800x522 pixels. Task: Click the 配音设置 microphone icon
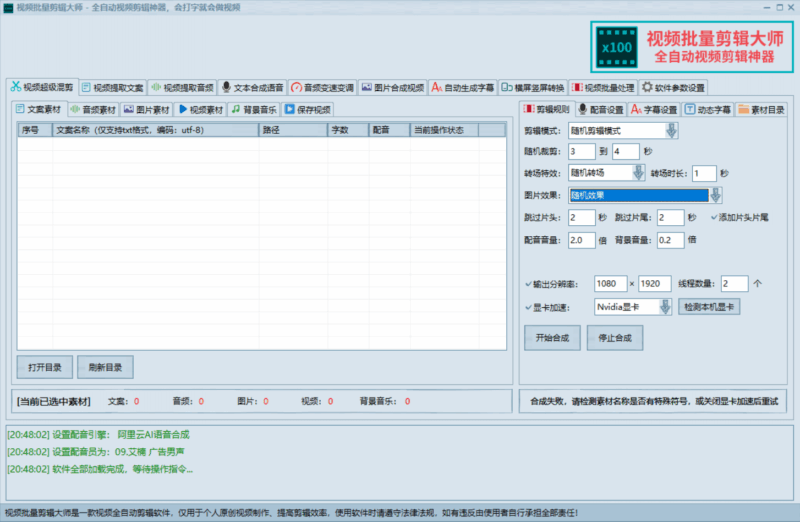pos(583,109)
